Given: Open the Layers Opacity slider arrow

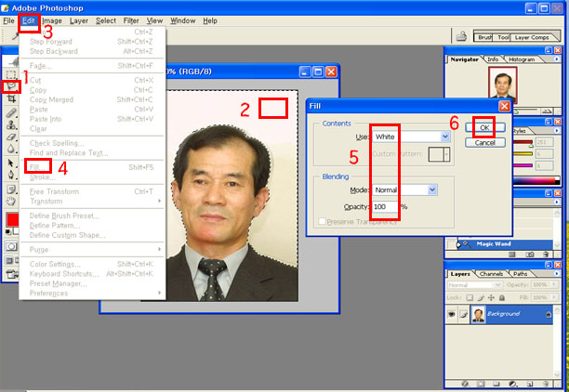Looking at the screenshot, I should coord(553,284).
